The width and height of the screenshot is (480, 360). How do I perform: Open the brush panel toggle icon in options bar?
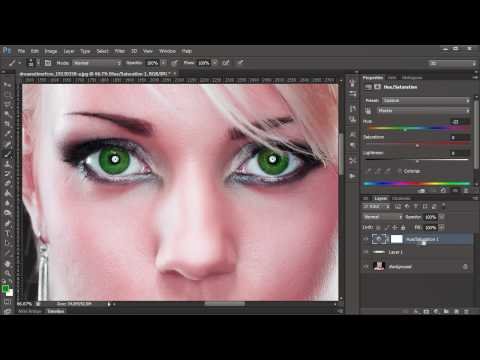[48, 63]
